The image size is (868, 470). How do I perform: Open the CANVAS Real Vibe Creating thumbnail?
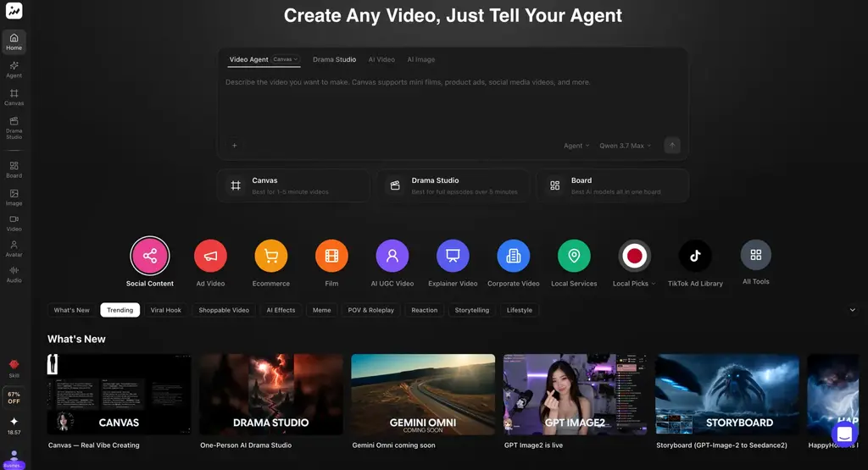click(x=119, y=395)
